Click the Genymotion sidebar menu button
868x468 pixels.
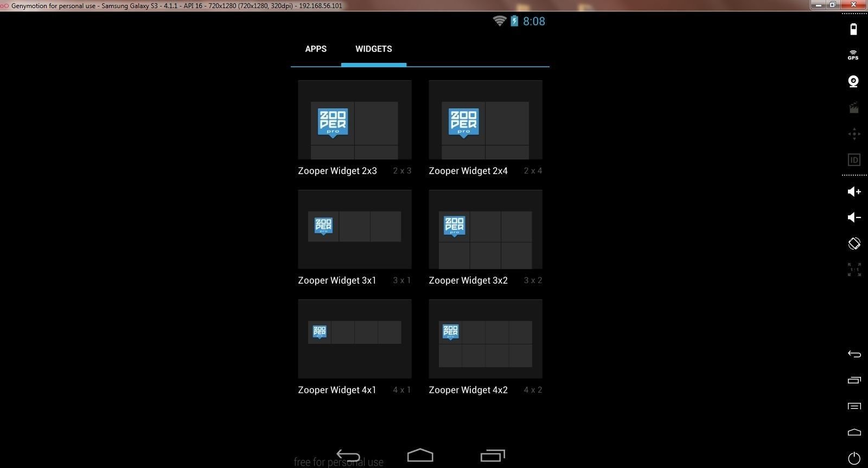pyautogui.click(x=854, y=406)
